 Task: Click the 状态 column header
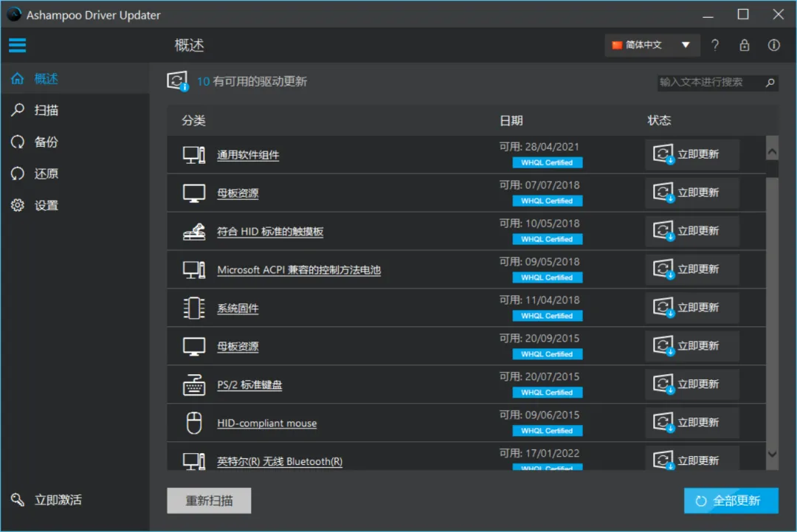coord(659,120)
